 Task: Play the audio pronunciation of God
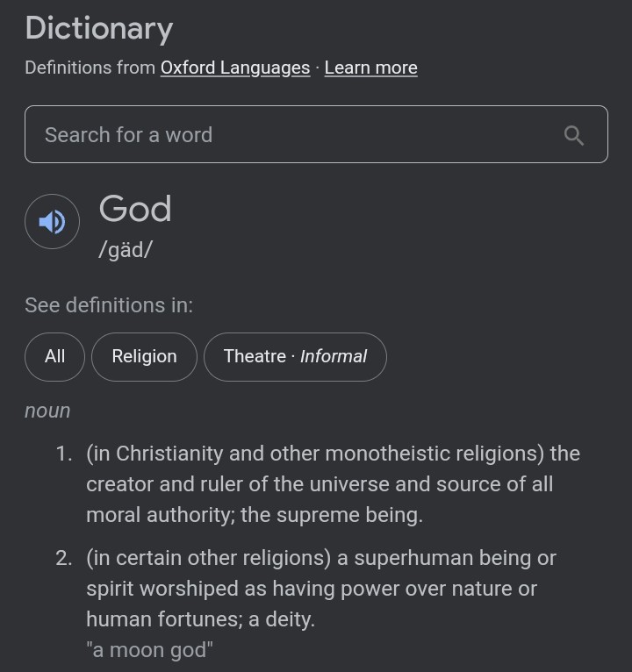[x=53, y=222]
